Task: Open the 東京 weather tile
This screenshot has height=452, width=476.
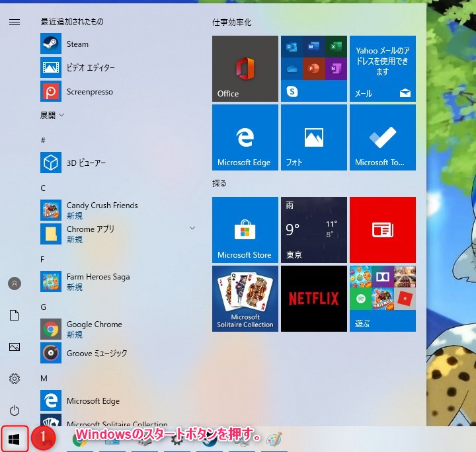Action: [314, 230]
